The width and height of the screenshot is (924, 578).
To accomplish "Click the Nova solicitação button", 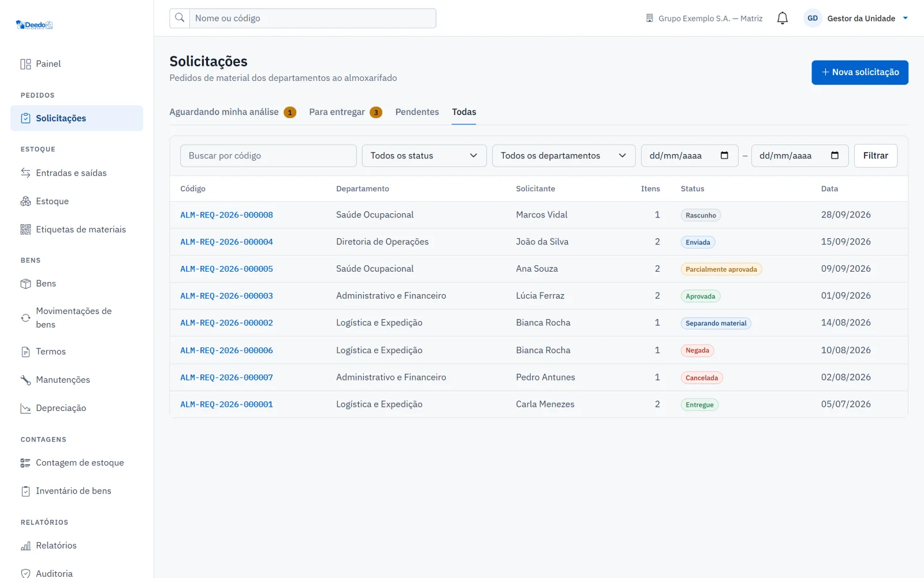I will (860, 72).
